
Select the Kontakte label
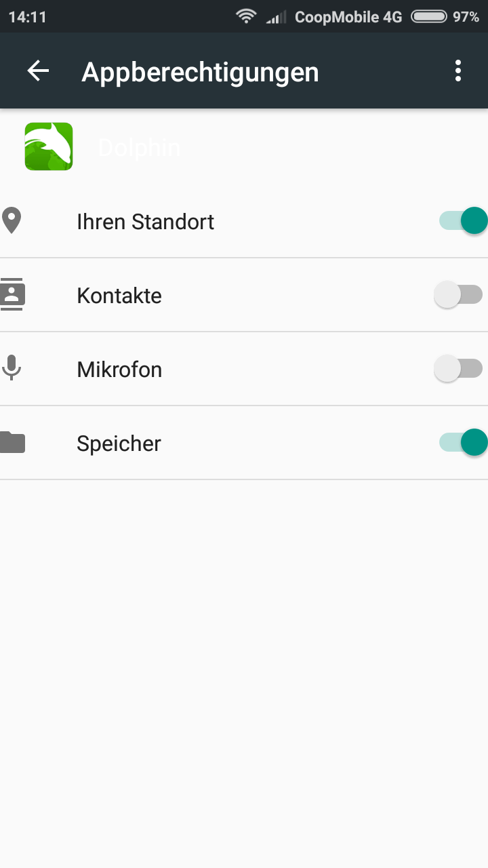coord(119,296)
